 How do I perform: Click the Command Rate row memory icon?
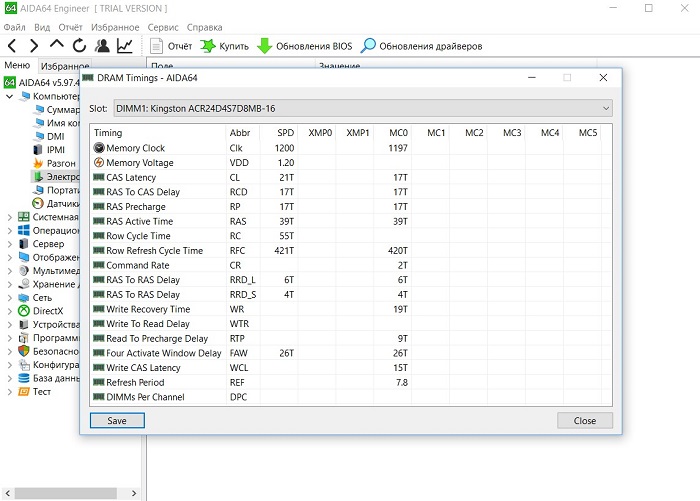99,265
